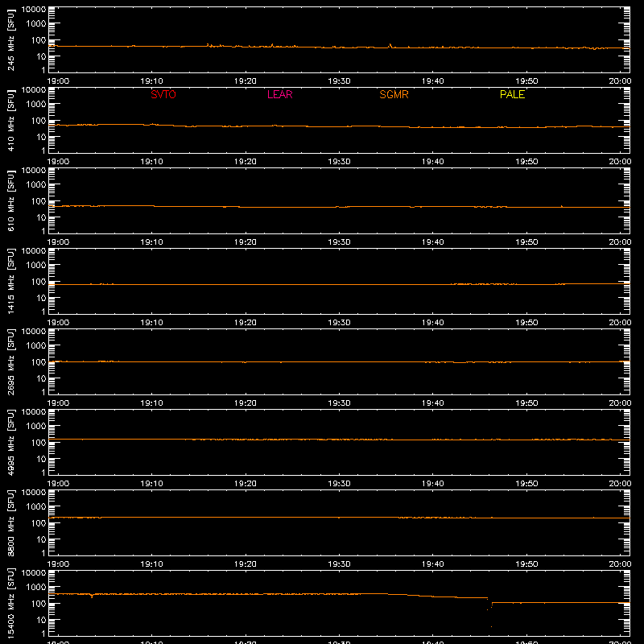This screenshot has height=644, width=644.
Task: Select the 1415 MHz [SFU] axis title
Action: (11, 281)
